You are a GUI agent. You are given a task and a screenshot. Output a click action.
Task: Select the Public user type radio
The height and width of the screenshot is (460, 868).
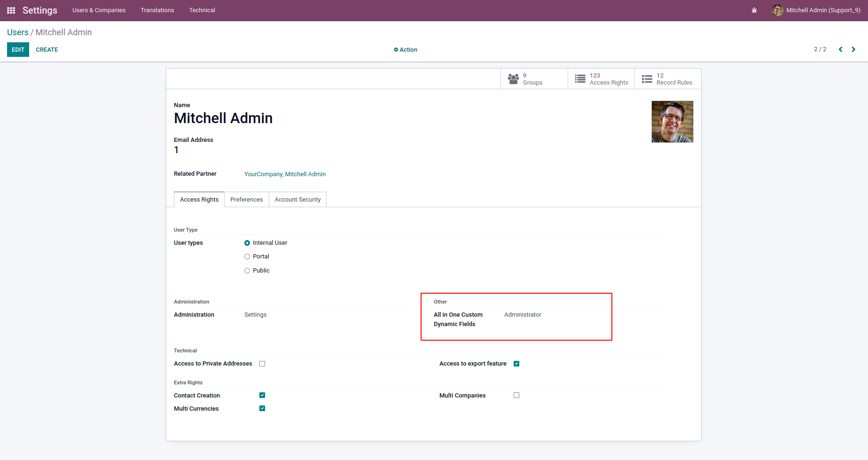[247, 271]
